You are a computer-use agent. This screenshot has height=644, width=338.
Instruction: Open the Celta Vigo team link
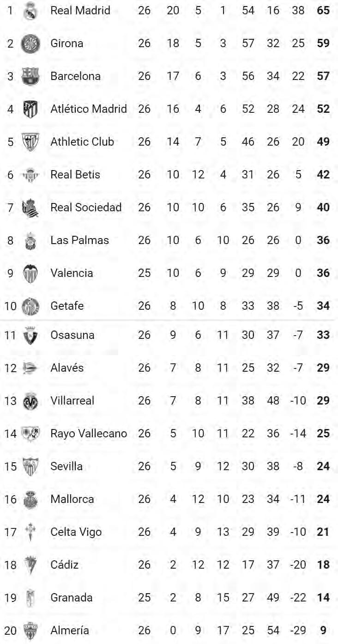click(x=76, y=532)
